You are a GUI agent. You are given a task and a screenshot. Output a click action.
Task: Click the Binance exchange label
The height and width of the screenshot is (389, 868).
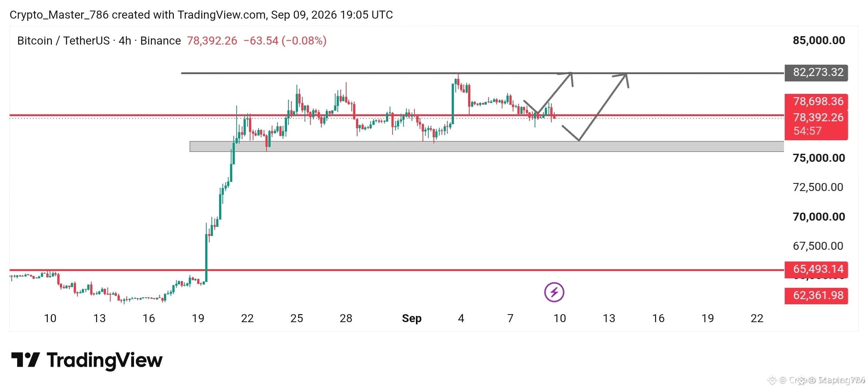[160, 41]
